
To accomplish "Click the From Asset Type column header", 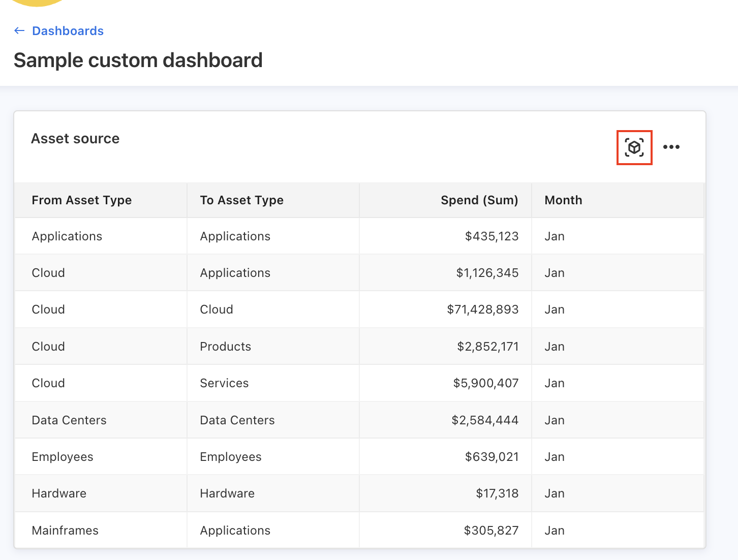I will coord(82,200).
